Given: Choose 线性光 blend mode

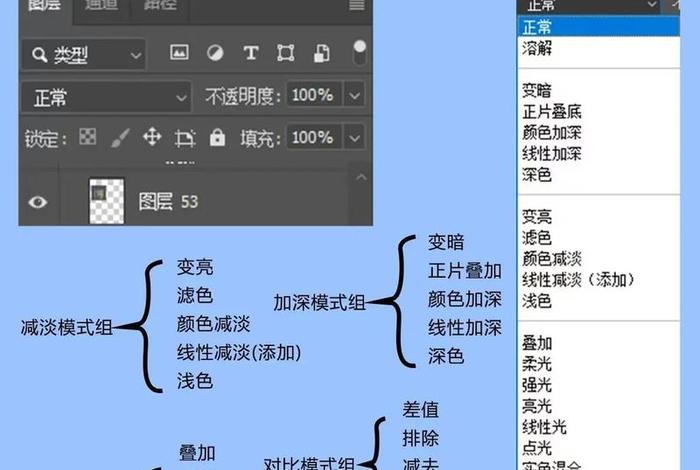Looking at the screenshot, I should click(x=545, y=427).
